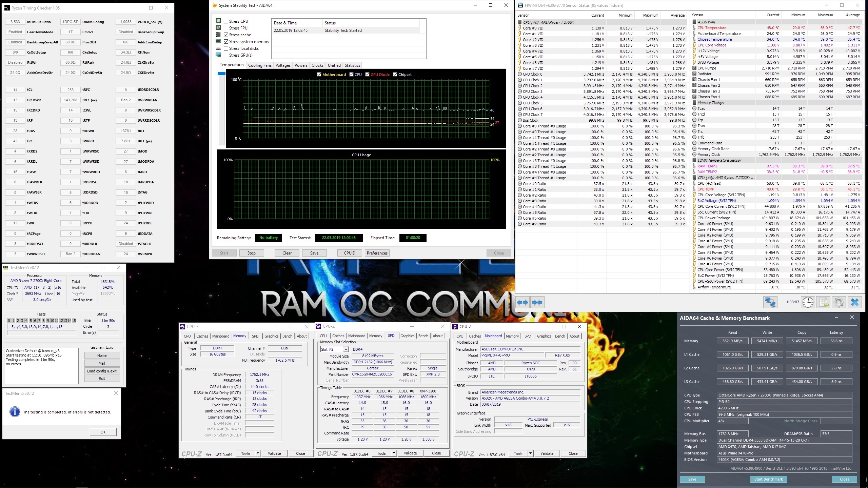Enable the Stress CPU checkbox
This screenshot has width=868, height=488.
(x=226, y=21)
